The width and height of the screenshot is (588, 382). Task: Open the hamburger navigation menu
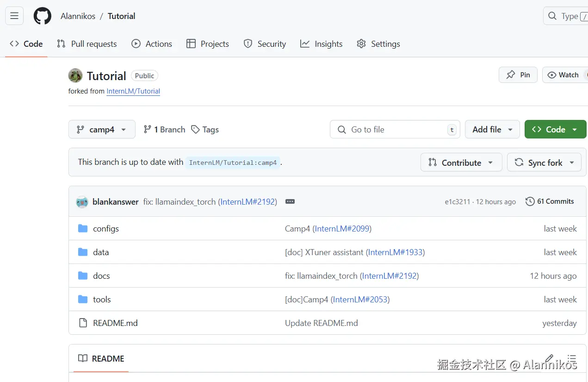[14, 16]
